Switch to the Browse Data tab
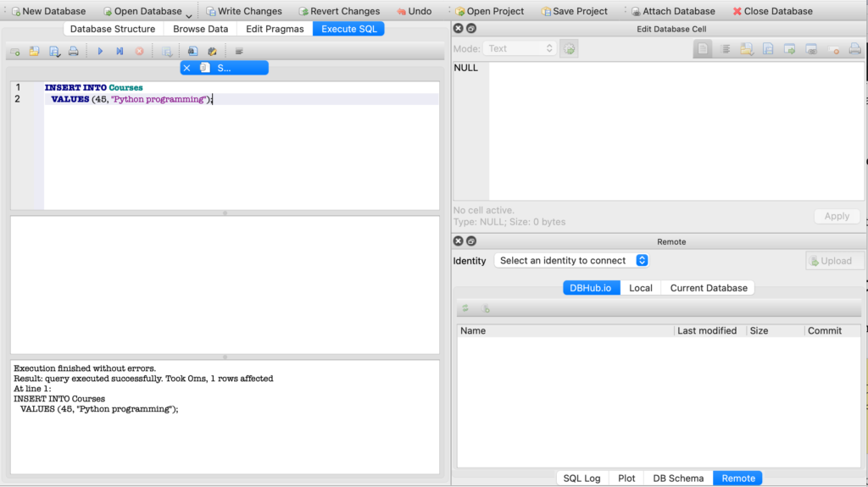The height and width of the screenshot is (487, 868). pyautogui.click(x=200, y=29)
